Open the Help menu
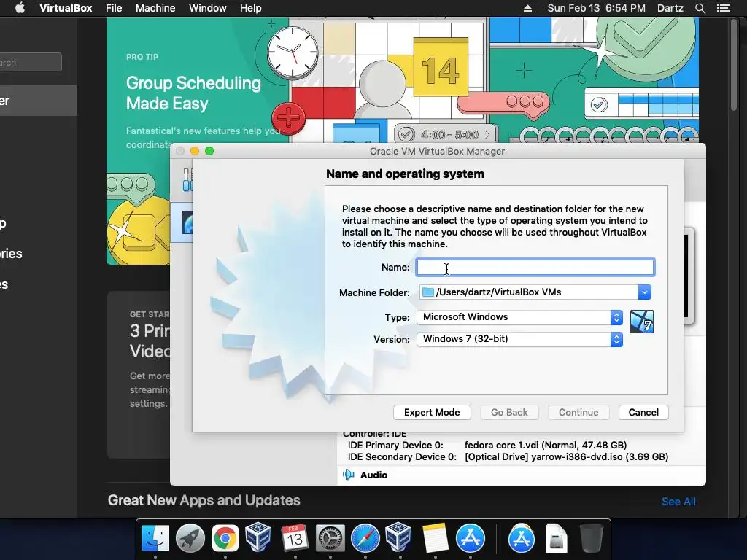747x560 pixels. 251,8
